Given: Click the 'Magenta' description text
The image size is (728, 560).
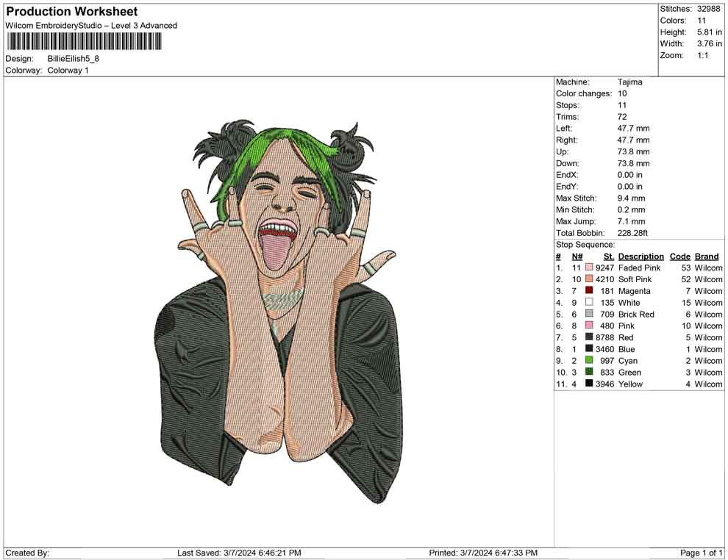Looking at the screenshot, I should pyautogui.click(x=635, y=291).
